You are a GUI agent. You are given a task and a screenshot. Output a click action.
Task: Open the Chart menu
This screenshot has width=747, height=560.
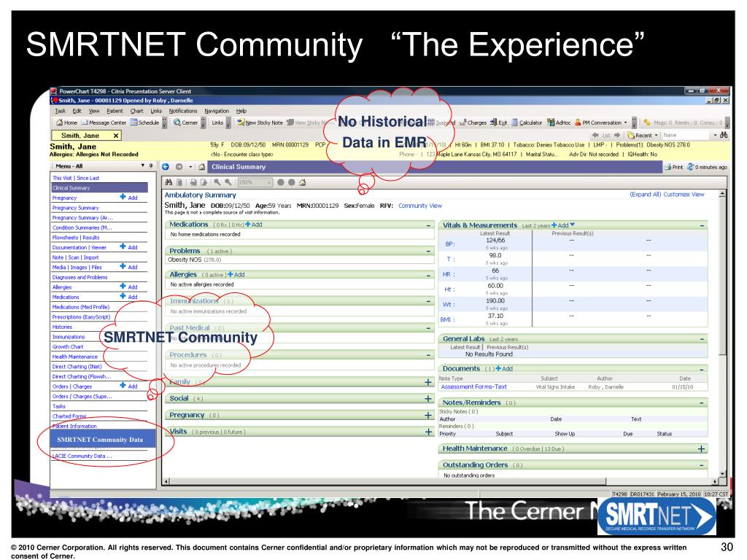tap(136, 111)
